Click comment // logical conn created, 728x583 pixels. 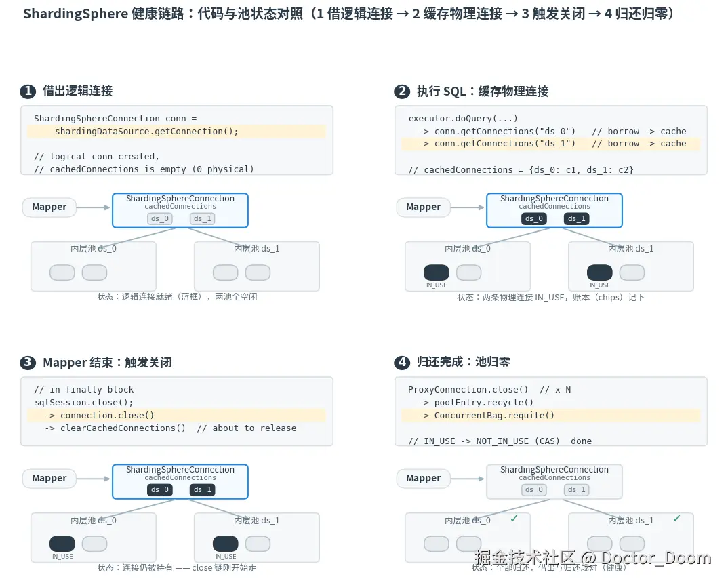(96, 157)
